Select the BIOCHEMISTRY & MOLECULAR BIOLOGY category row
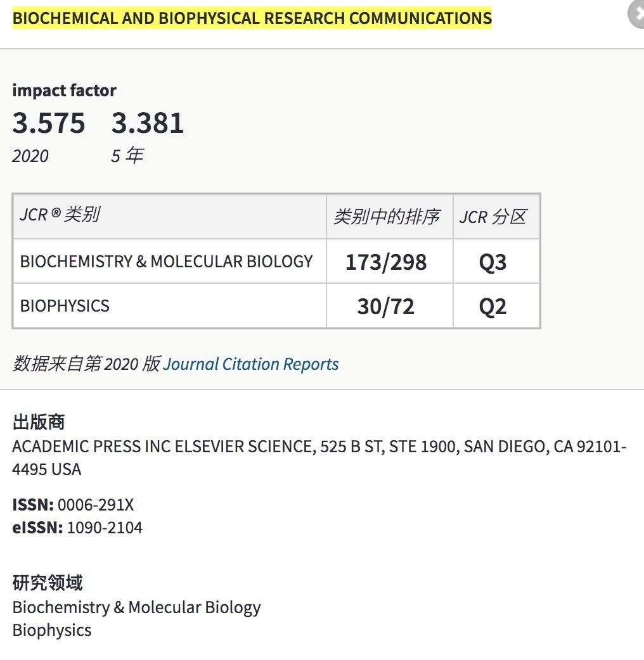 (166, 261)
